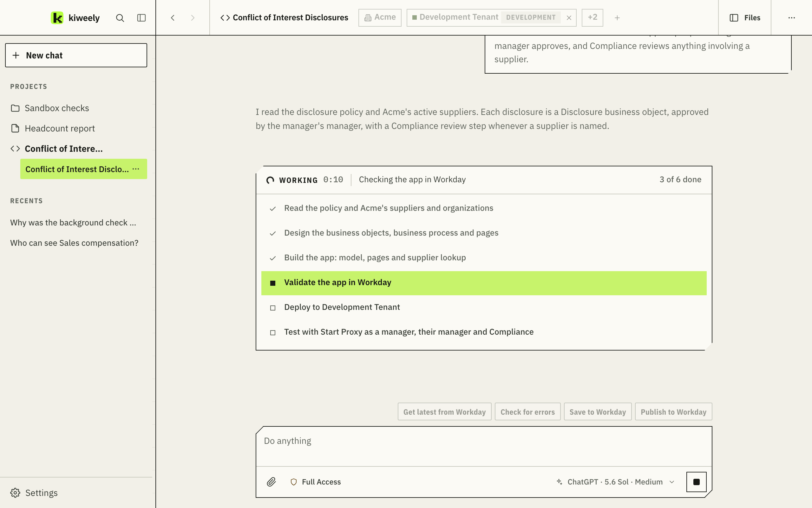Open the ChatGPT 5.6 Sol model dropdown

pos(615,482)
